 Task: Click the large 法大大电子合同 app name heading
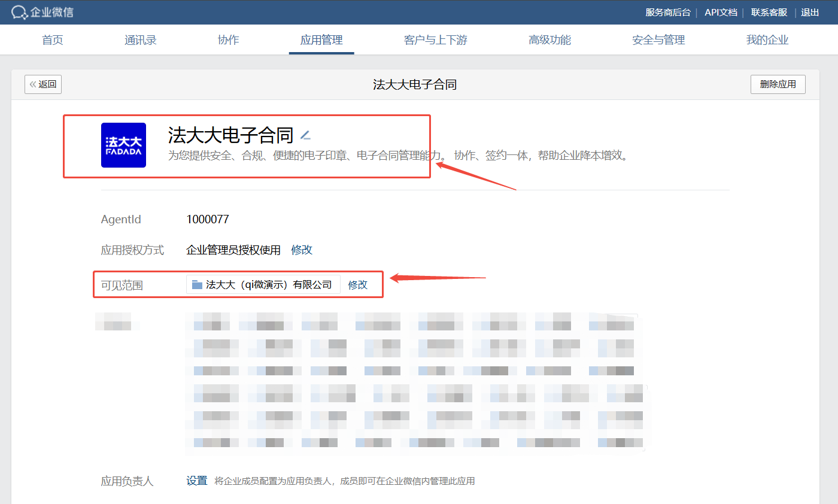pos(231,135)
